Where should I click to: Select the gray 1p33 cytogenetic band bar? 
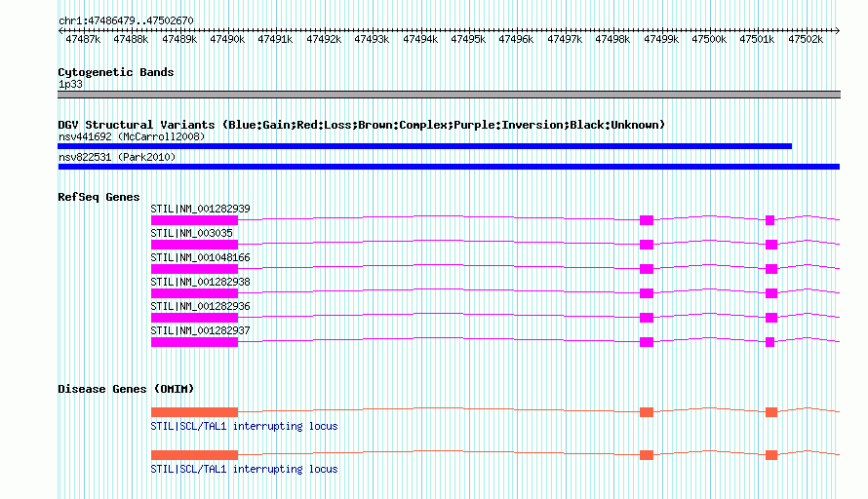pos(449,95)
